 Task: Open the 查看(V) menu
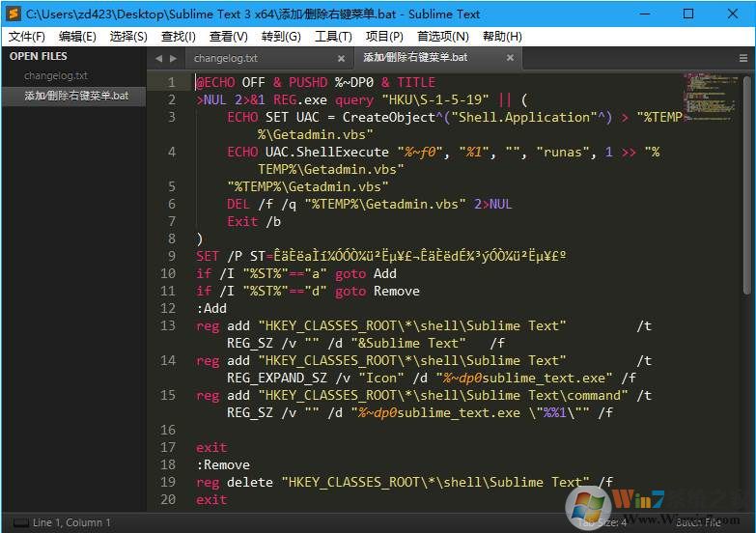coord(229,36)
